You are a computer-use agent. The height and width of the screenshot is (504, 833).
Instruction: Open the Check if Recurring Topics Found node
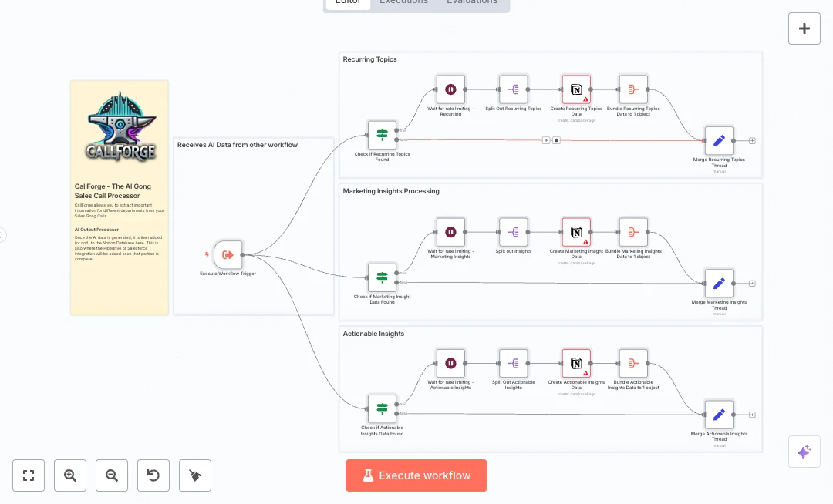pyautogui.click(x=382, y=135)
